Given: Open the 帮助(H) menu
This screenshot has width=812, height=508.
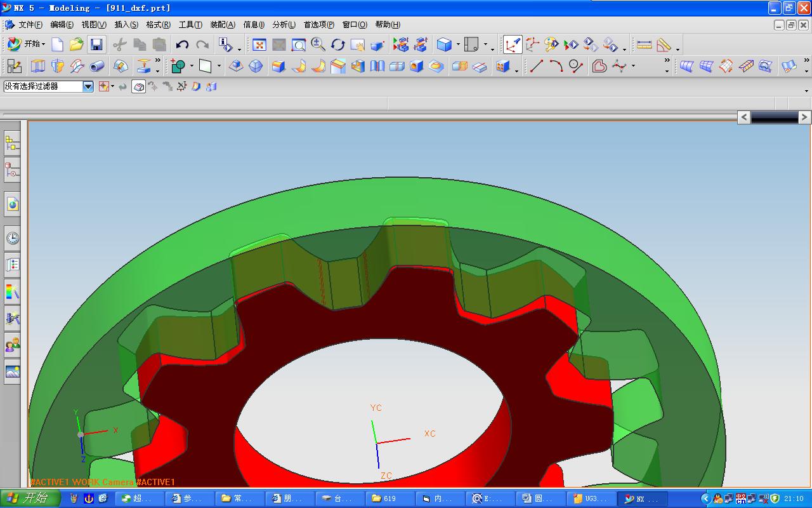Looking at the screenshot, I should [388, 25].
